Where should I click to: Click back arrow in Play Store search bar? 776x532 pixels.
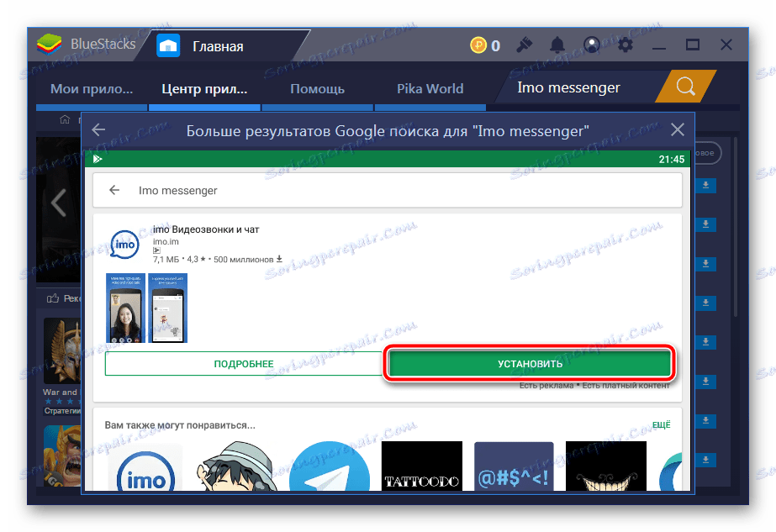pos(114,190)
